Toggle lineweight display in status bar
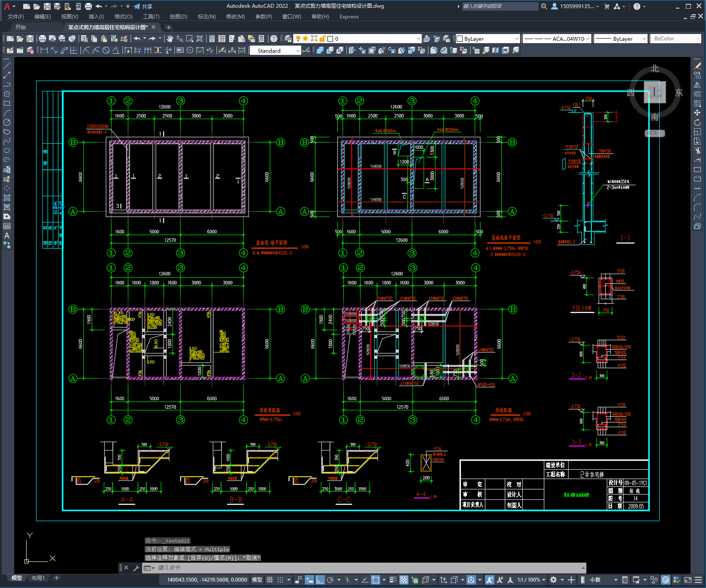 pyautogui.click(x=393, y=580)
